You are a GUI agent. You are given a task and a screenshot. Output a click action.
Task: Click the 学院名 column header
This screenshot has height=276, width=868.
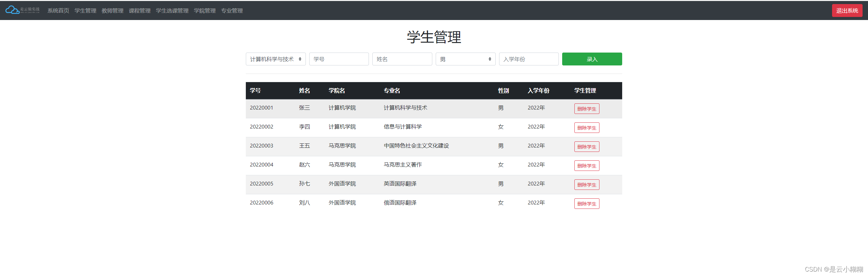[337, 91]
